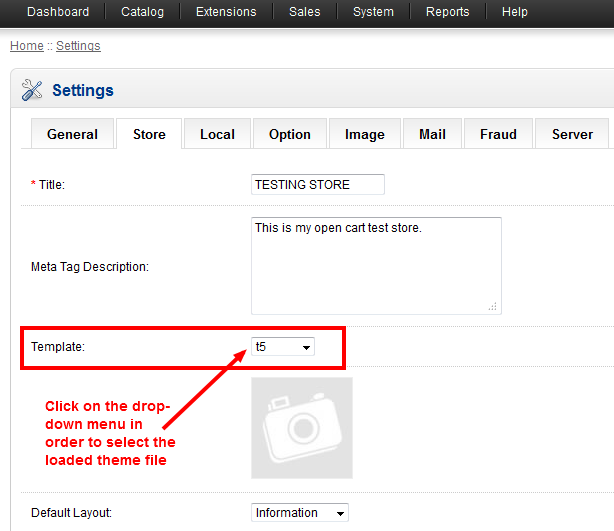Open the Mail settings tab
This screenshot has width=614, height=531.
(432, 134)
